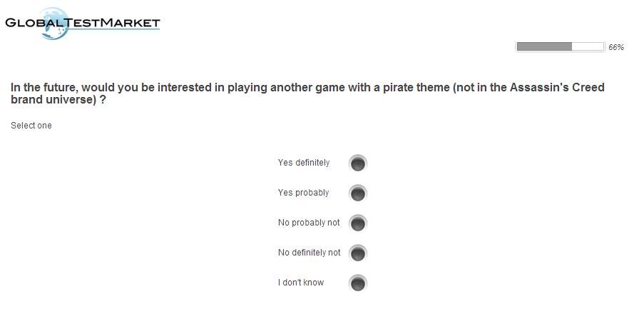Open the GlobalTestMarket logo text link

tap(82, 23)
